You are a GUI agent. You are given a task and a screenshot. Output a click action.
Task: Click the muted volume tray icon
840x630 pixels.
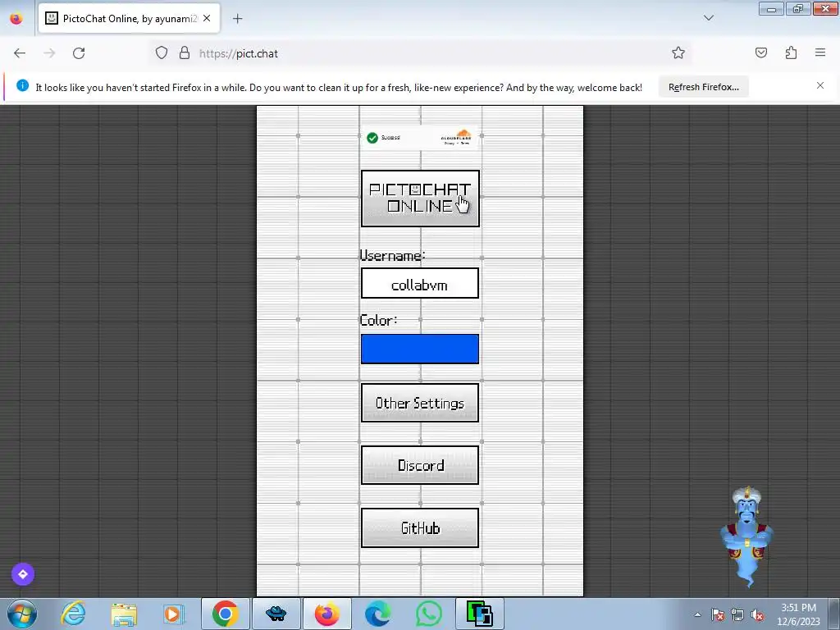click(x=757, y=614)
